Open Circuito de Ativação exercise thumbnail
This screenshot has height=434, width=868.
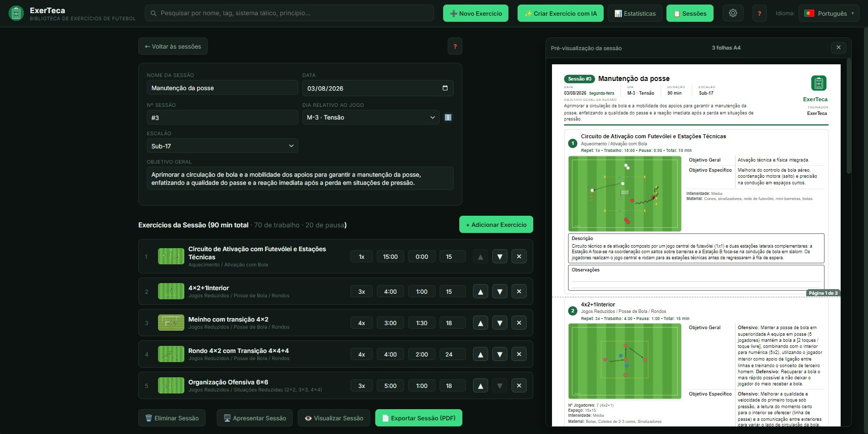point(171,256)
